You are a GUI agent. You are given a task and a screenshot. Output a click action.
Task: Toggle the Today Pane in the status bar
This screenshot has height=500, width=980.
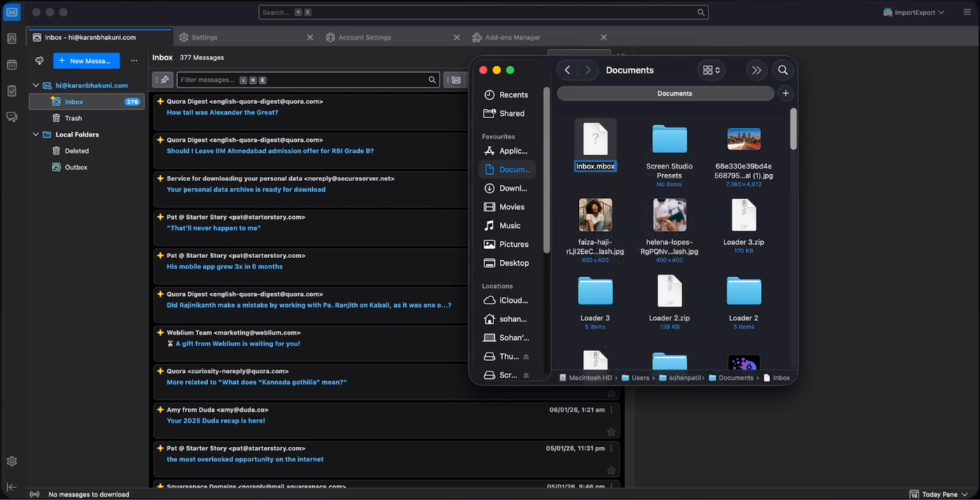[x=934, y=494]
